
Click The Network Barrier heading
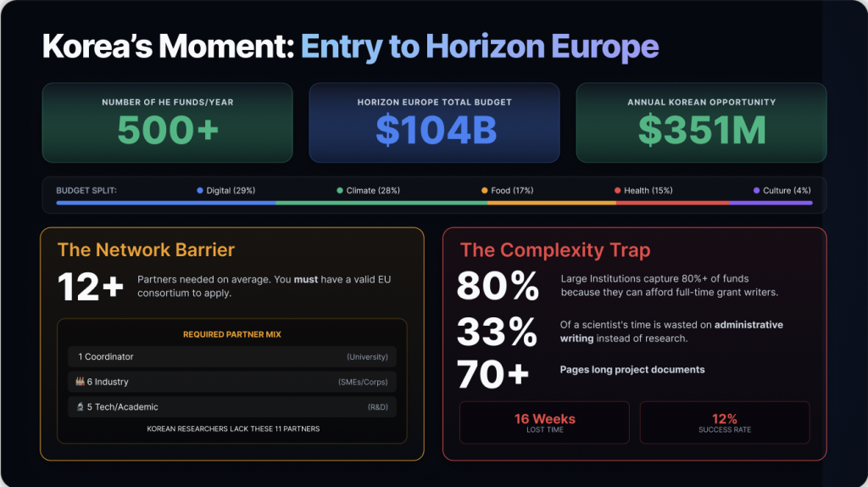click(x=146, y=249)
